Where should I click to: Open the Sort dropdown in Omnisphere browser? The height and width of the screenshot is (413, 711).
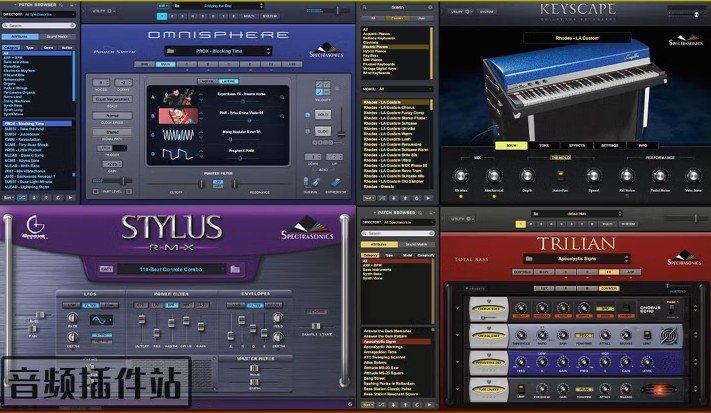point(9,198)
